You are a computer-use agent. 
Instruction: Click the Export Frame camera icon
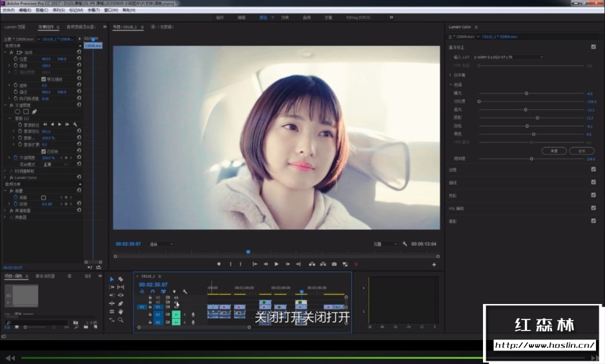(x=334, y=264)
